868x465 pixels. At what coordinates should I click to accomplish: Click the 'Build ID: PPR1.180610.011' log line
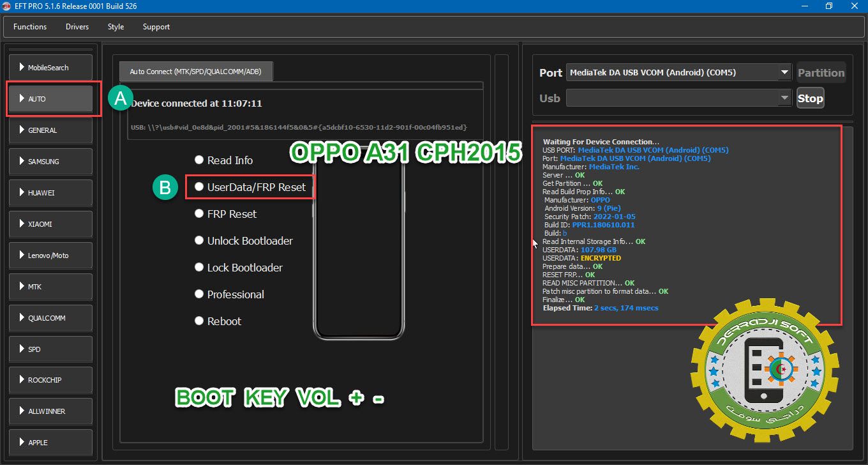(590, 225)
